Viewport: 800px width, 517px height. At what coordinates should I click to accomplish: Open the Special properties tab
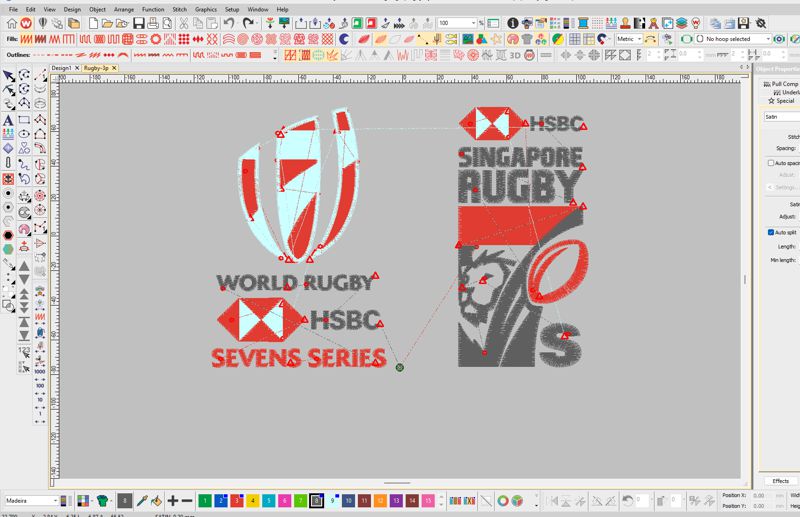point(785,101)
